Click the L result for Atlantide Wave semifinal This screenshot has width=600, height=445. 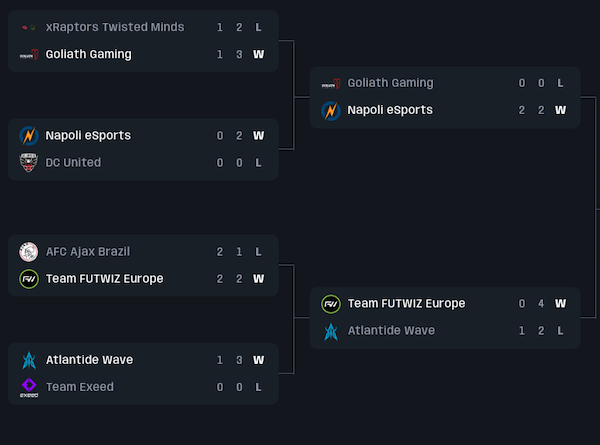561,330
